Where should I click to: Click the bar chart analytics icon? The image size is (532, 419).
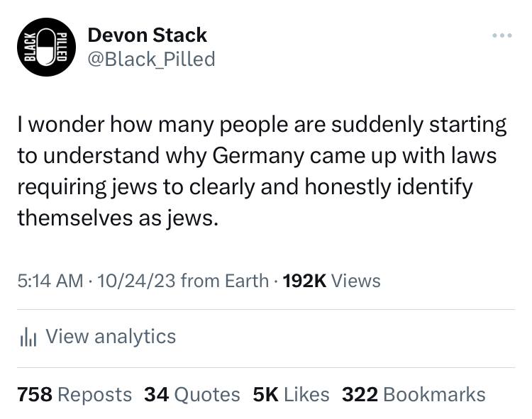tap(28, 337)
